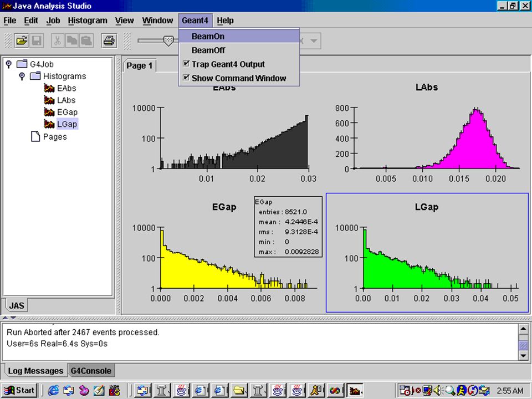Click the G4Job folder icon

click(x=22, y=64)
